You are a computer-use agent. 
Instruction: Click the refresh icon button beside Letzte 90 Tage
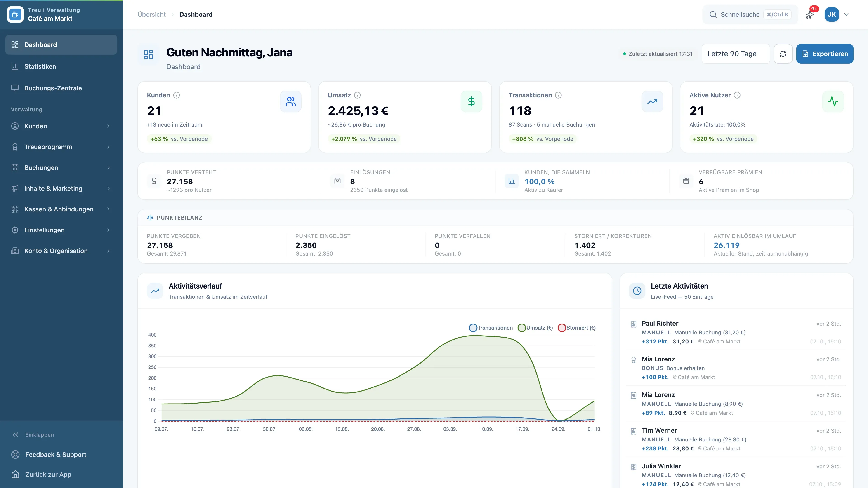783,54
